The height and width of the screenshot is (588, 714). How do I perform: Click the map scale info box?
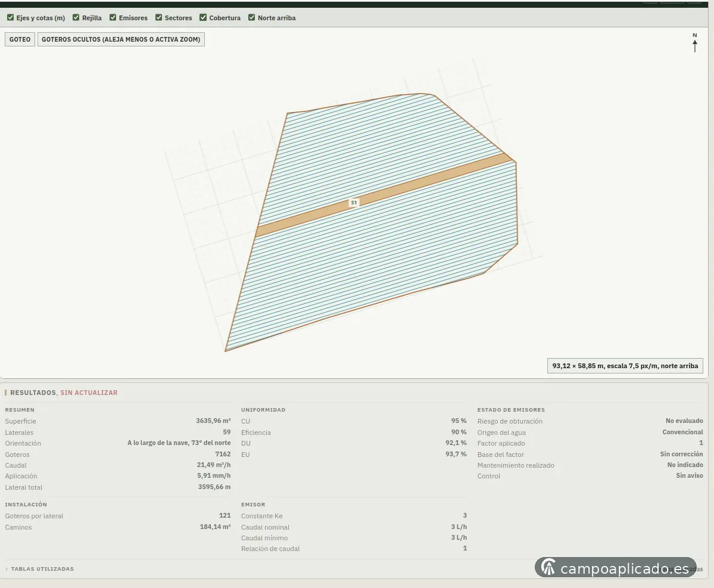625,366
